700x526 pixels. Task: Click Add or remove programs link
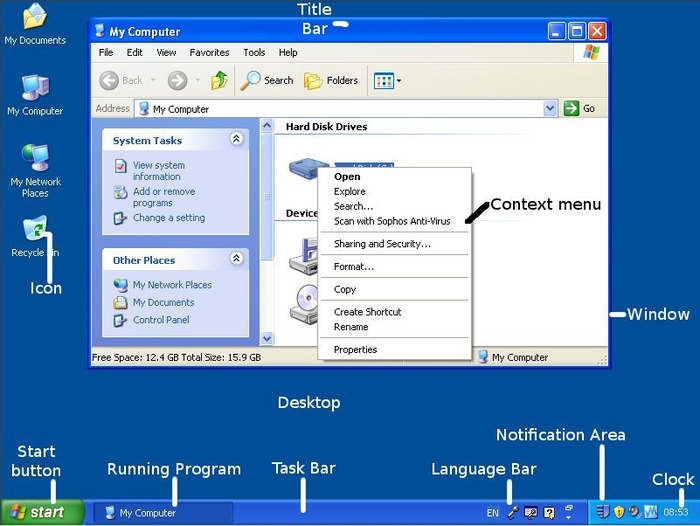tap(163, 197)
